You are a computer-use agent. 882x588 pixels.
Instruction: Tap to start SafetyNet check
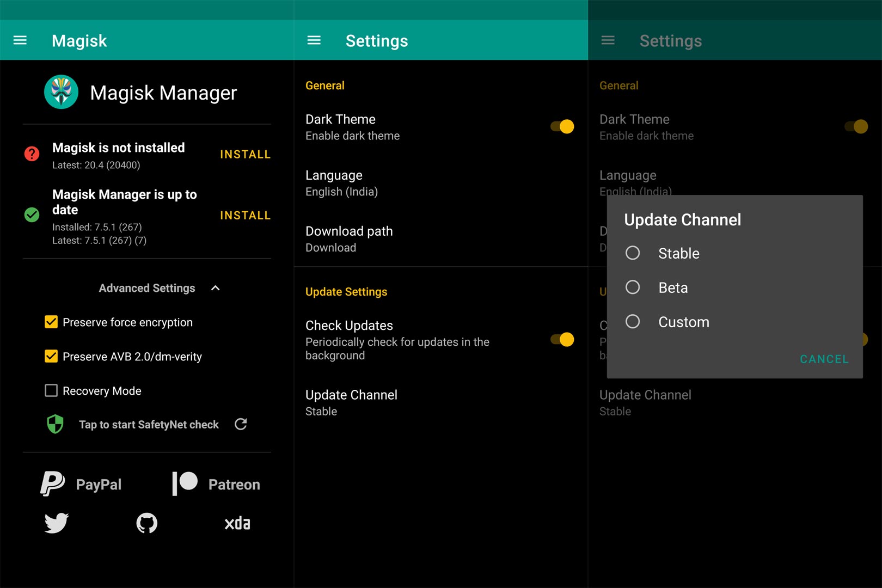(149, 425)
